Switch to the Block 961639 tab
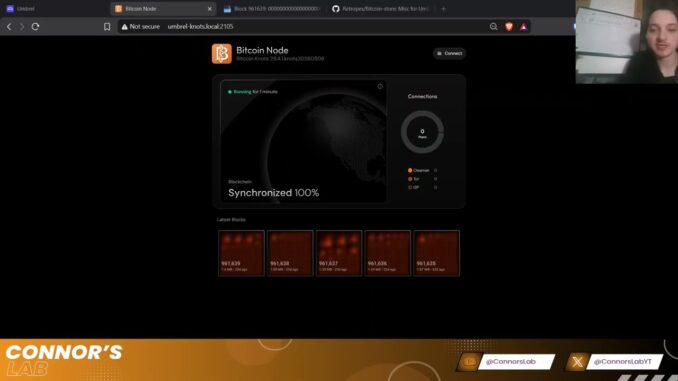Screen dimensions: 678x381 [272, 9]
